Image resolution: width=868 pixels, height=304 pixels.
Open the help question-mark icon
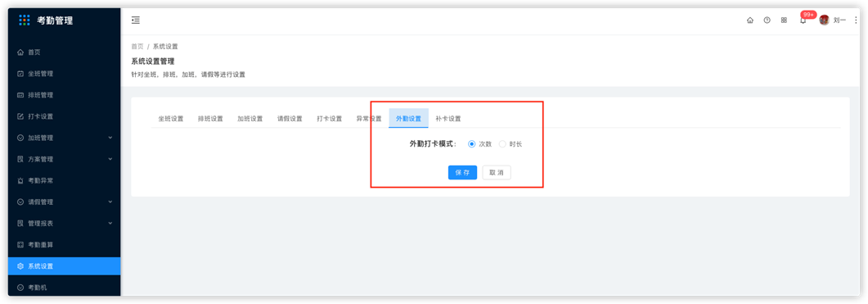pos(767,20)
